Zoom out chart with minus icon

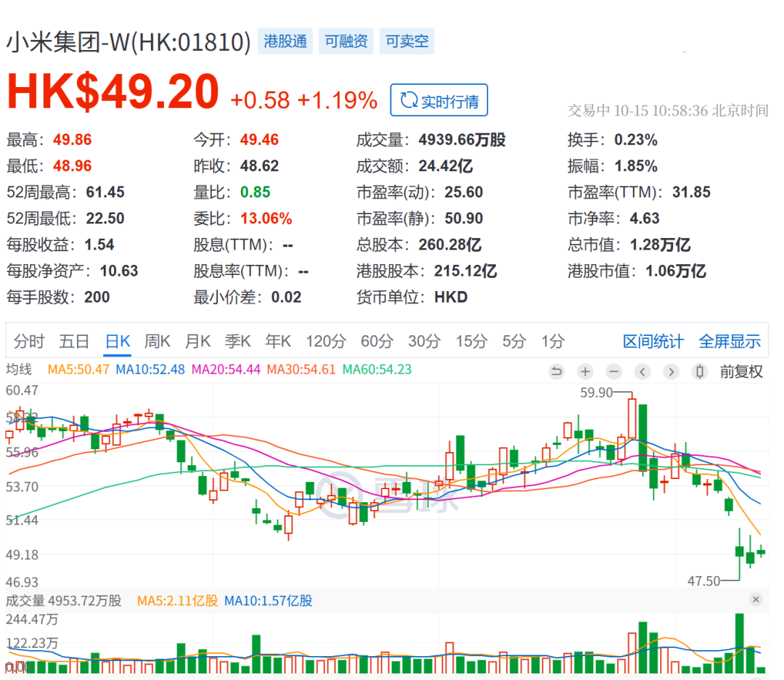tap(614, 372)
